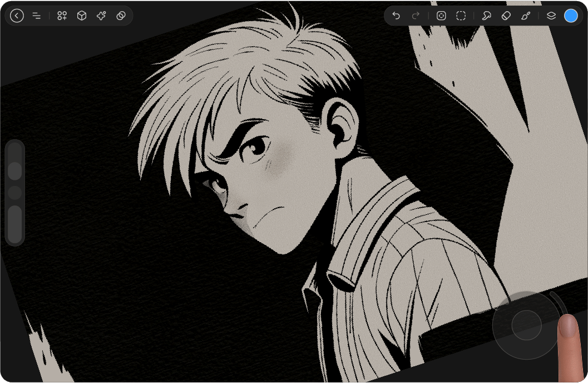This screenshot has height=383, width=588.
Task: Open the Layers panel
Action: coord(551,16)
